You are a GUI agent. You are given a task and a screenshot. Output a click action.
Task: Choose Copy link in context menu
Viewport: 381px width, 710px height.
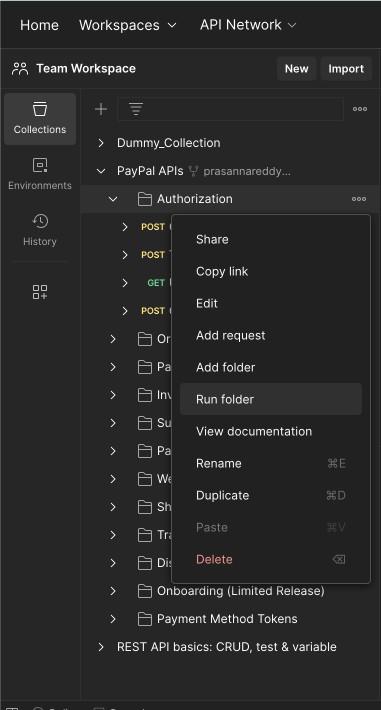click(271, 272)
